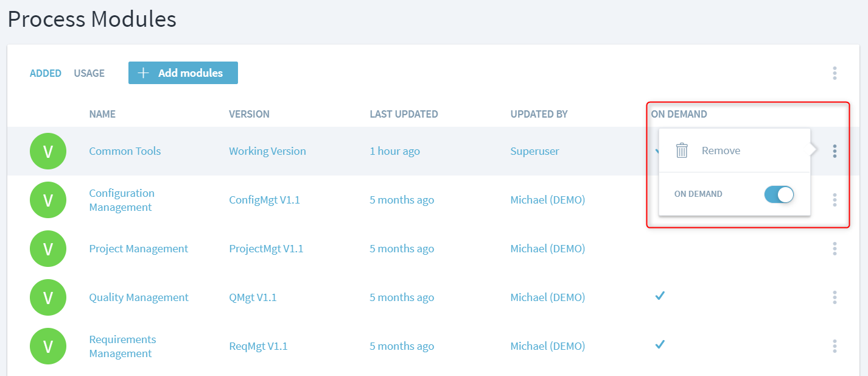The width and height of the screenshot is (868, 376).
Task: Switch to the Usage tab
Action: pyautogui.click(x=89, y=73)
